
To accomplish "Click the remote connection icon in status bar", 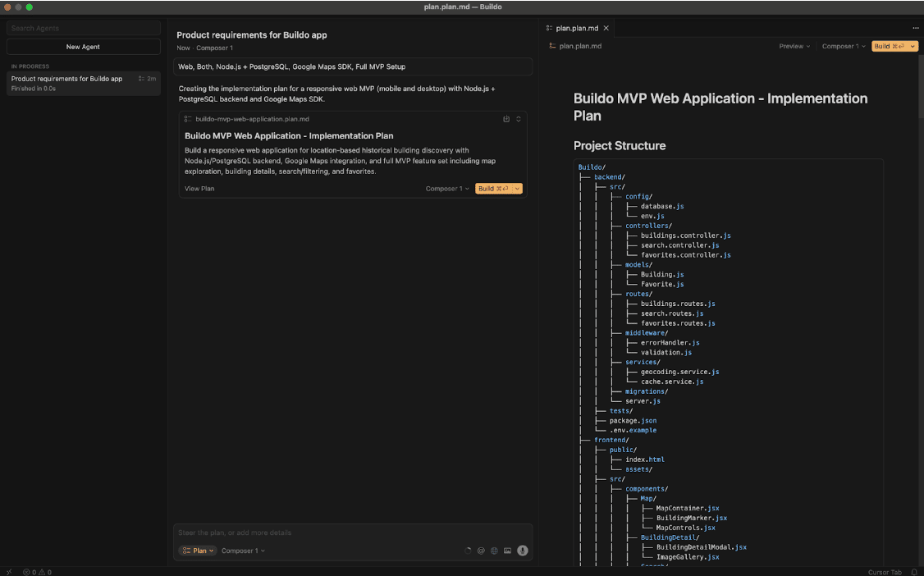I will click(9, 572).
